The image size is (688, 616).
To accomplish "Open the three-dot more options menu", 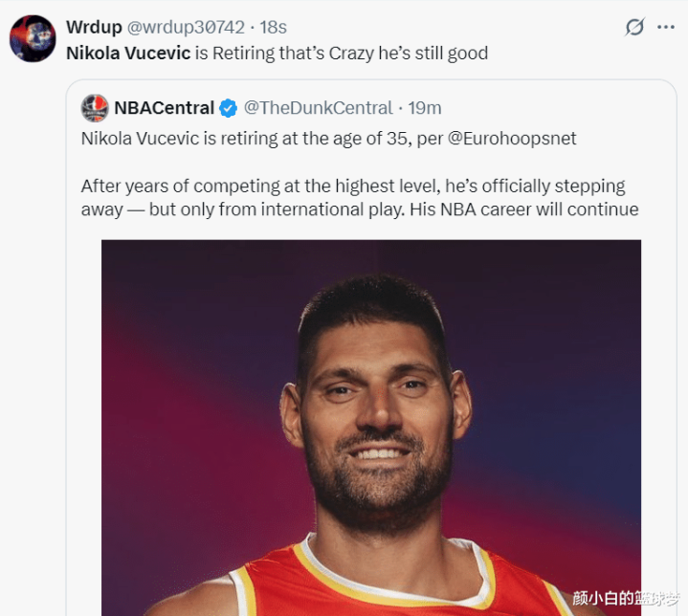I will click(666, 27).
